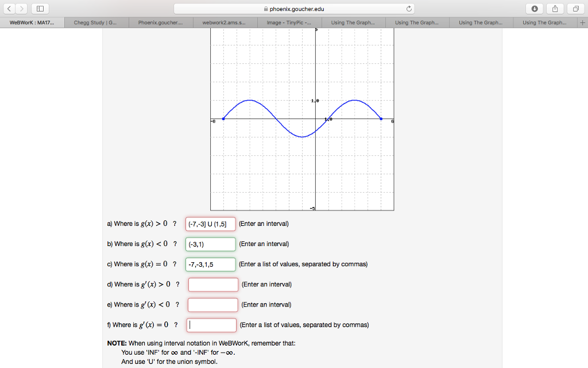The image size is (588, 368).
Task: Open the Downloads icon
Action: [x=534, y=9]
